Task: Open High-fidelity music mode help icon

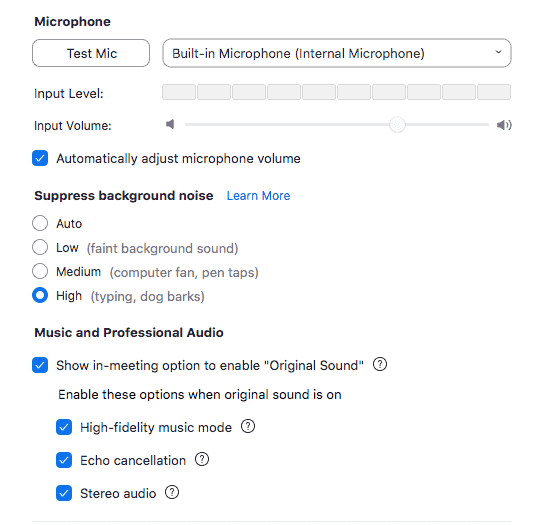Action: 248,426
